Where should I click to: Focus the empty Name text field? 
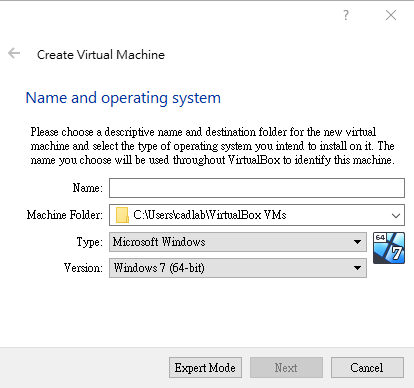pyautogui.click(x=257, y=188)
